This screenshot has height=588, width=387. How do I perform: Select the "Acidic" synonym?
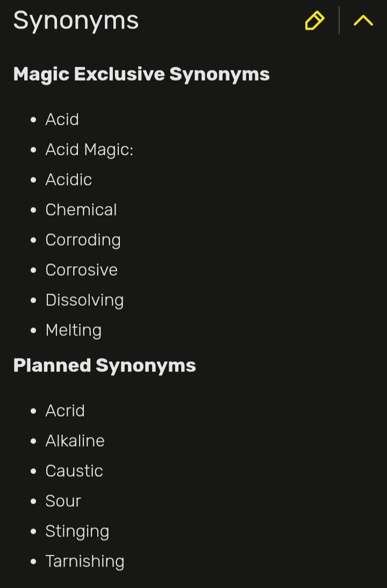tap(68, 180)
